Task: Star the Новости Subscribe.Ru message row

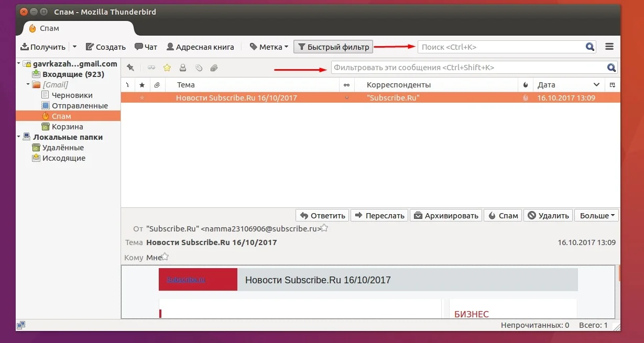Action: pyautogui.click(x=142, y=98)
